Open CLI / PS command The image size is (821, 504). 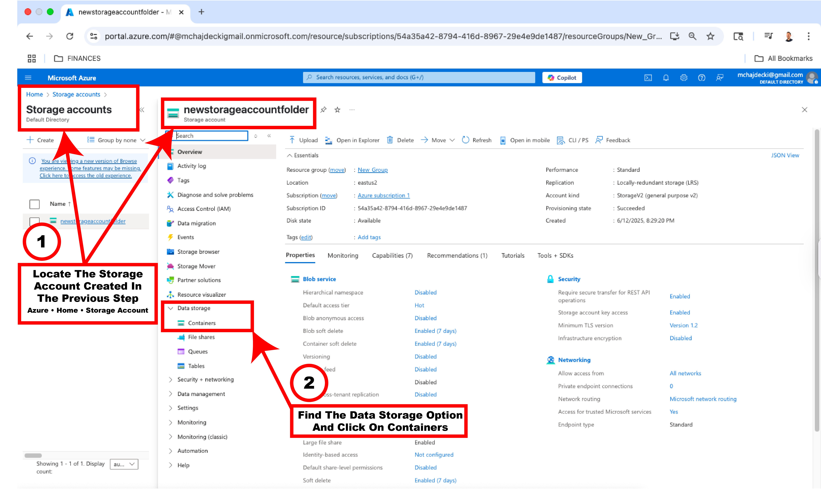tap(573, 140)
